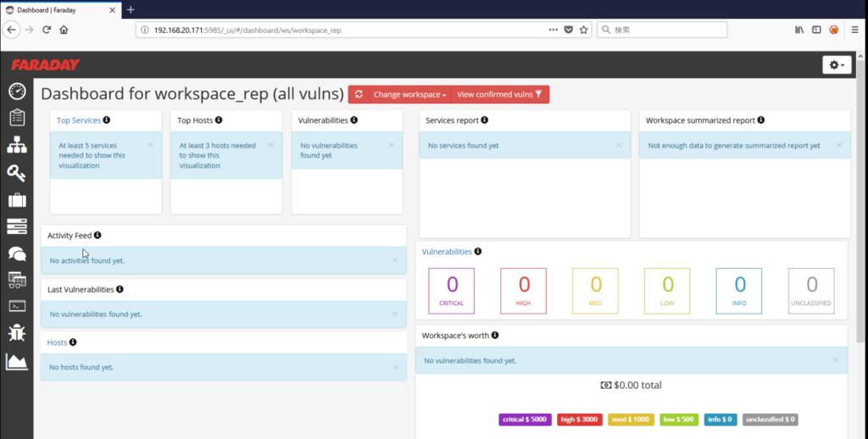
Task: Open the briefcase workspaces sidebar icon
Action: coord(17,200)
